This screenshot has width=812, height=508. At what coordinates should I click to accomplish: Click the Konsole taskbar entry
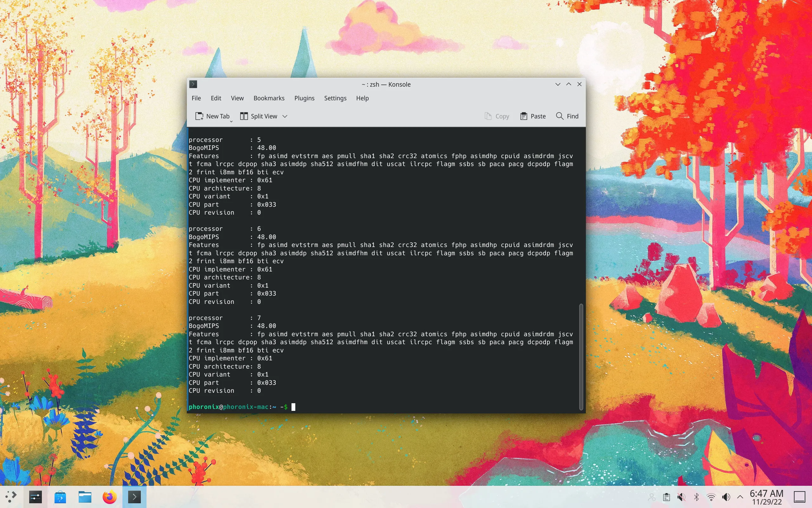tap(134, 497)
